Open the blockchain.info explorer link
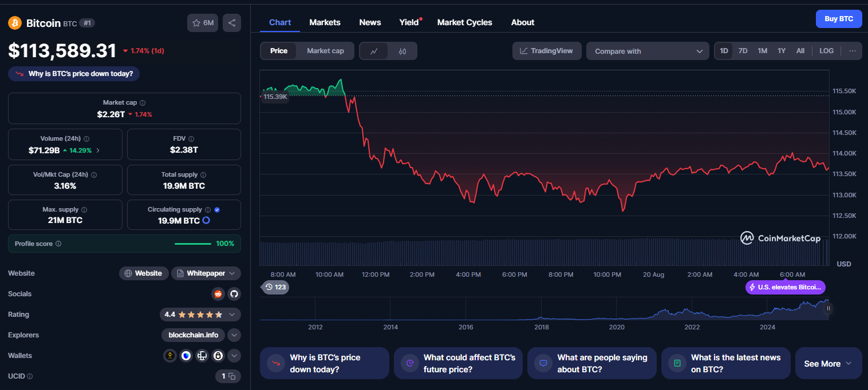This screenshot has width=868, height=390. (193, 335)
